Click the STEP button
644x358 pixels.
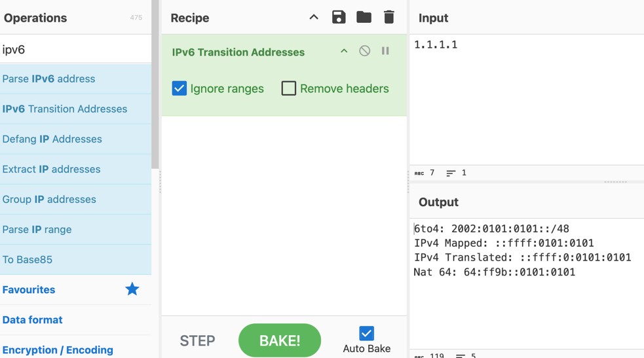197,340
